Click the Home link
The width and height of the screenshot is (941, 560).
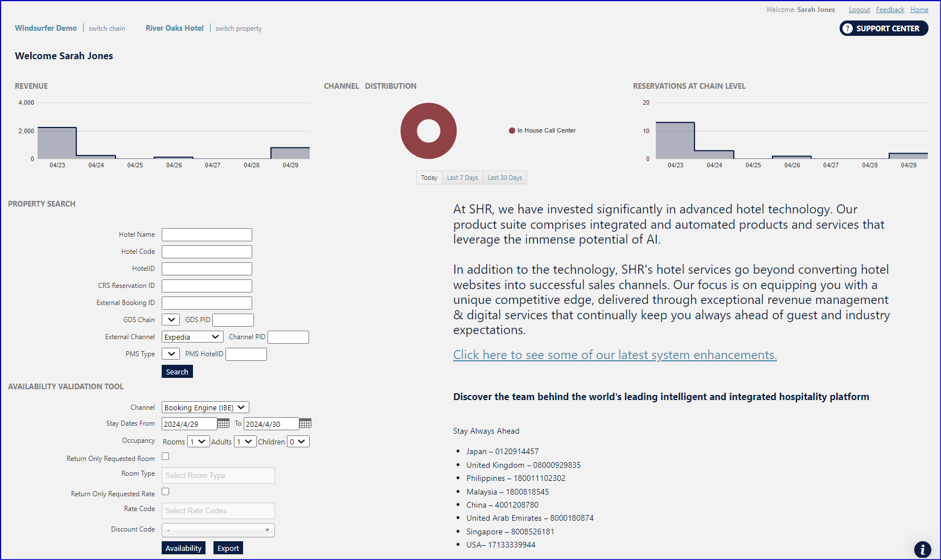(x=919, y=10)
